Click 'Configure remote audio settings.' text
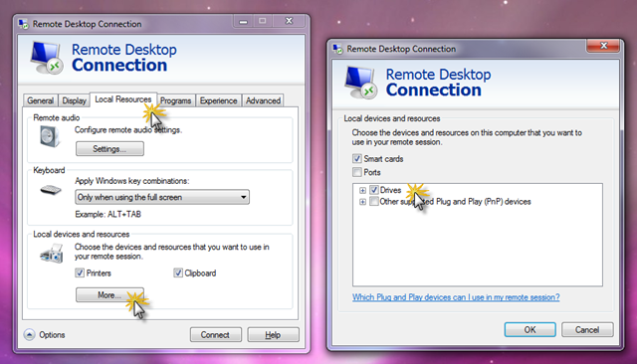The width and height of the screenshot is (637, 364). tap(128, 130)
